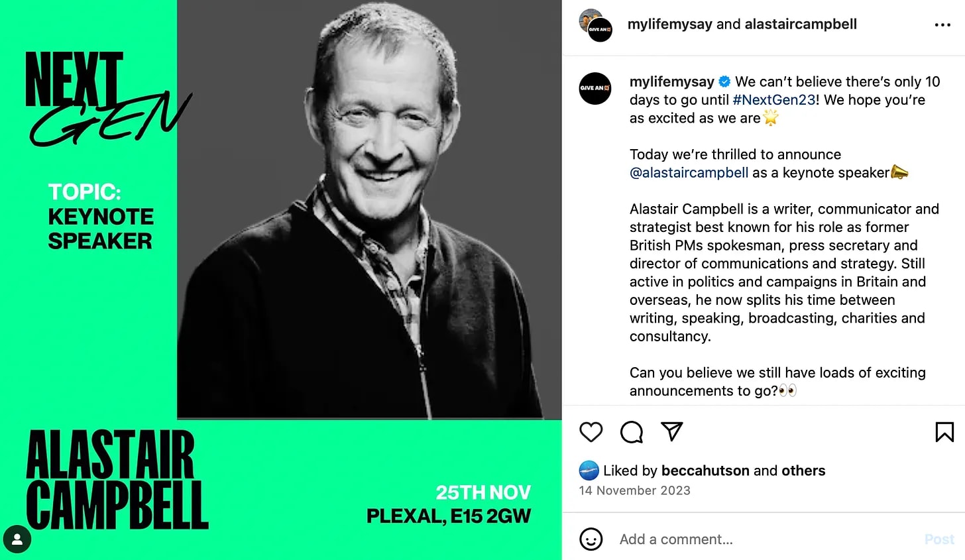Open the becca hutson liker avatar
Screen dimensions: 965x560
(589, 471)
